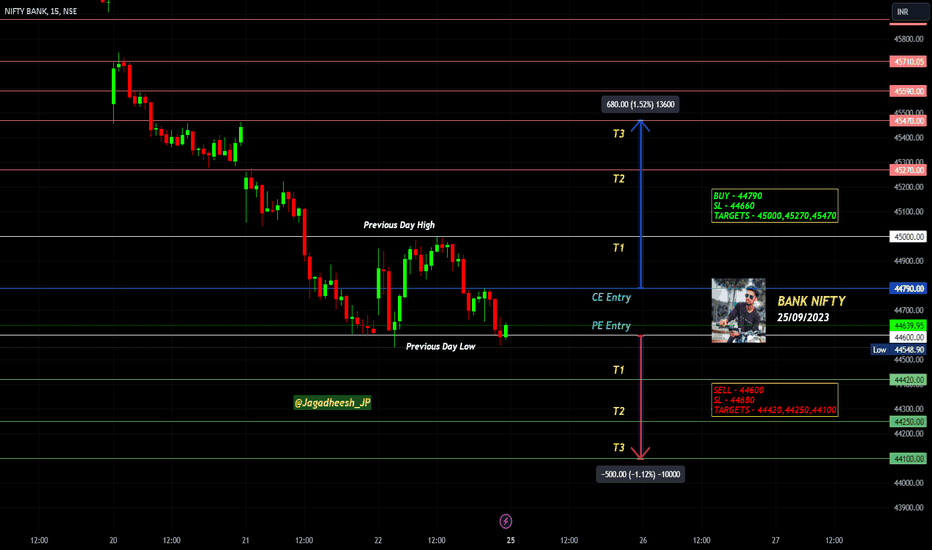The height and width of the screenshot is (550, 932).
Task: Click the 45470.00 price line label
Action: tap(908, 121)
